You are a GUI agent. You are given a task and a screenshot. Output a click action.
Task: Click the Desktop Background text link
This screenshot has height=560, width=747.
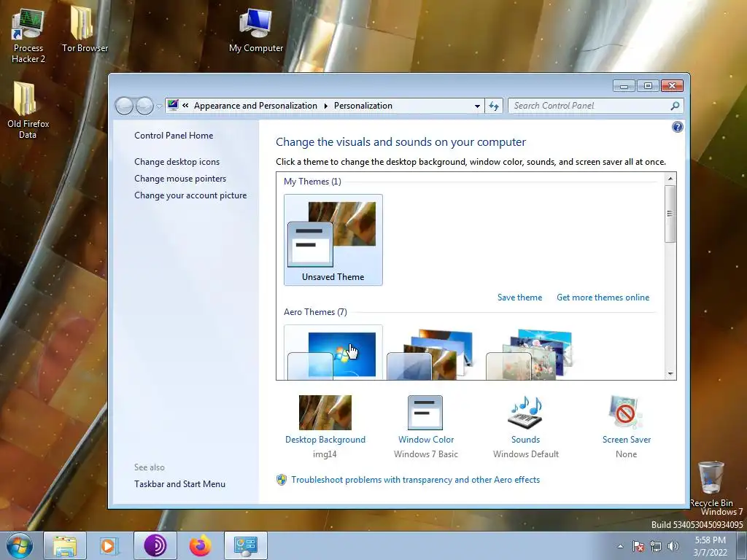click(x=325, y=440)
